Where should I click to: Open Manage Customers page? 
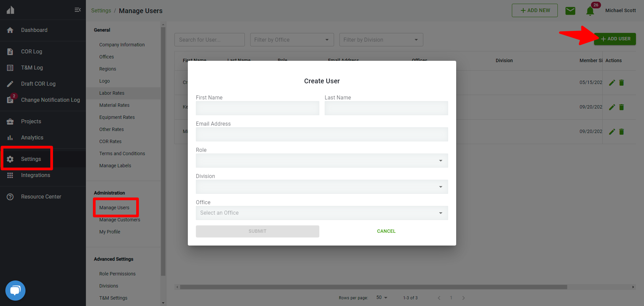(120, 220)
